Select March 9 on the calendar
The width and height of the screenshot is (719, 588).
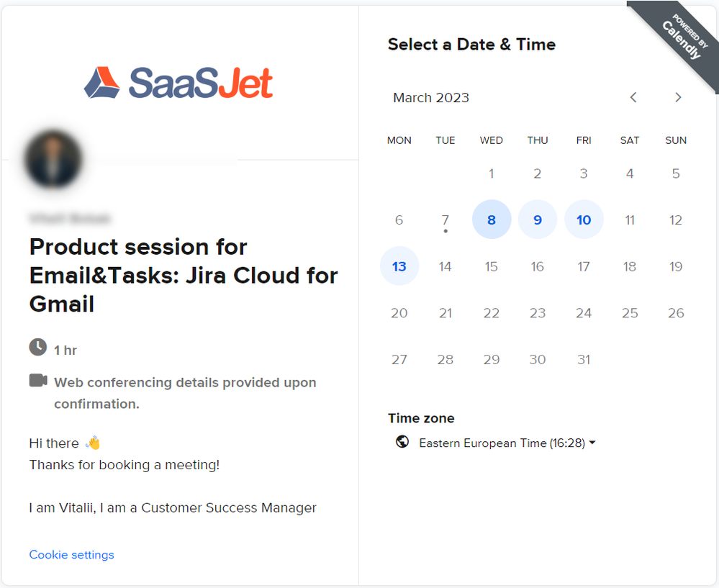coord(538,220)
